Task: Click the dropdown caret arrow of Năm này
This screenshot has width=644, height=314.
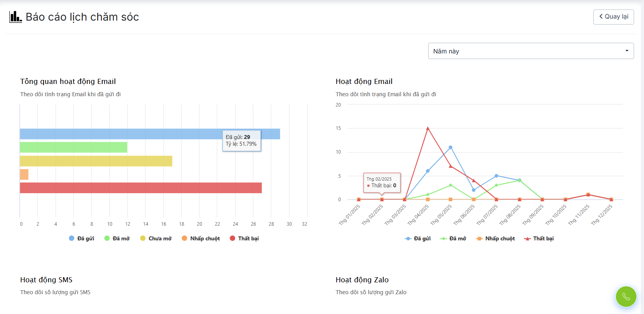Action: (x=627, y=51)
